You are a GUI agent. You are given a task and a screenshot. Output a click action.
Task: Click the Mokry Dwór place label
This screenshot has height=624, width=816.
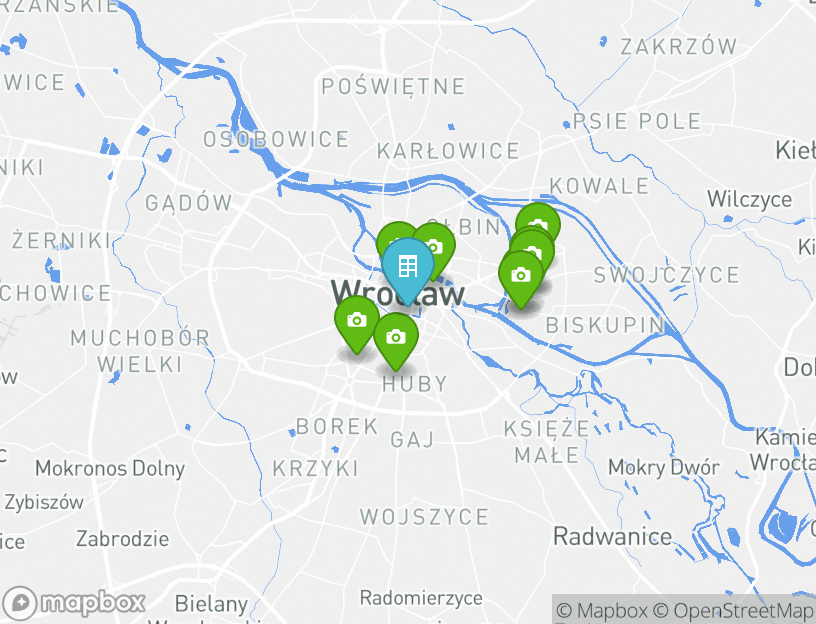pos(664,467)
